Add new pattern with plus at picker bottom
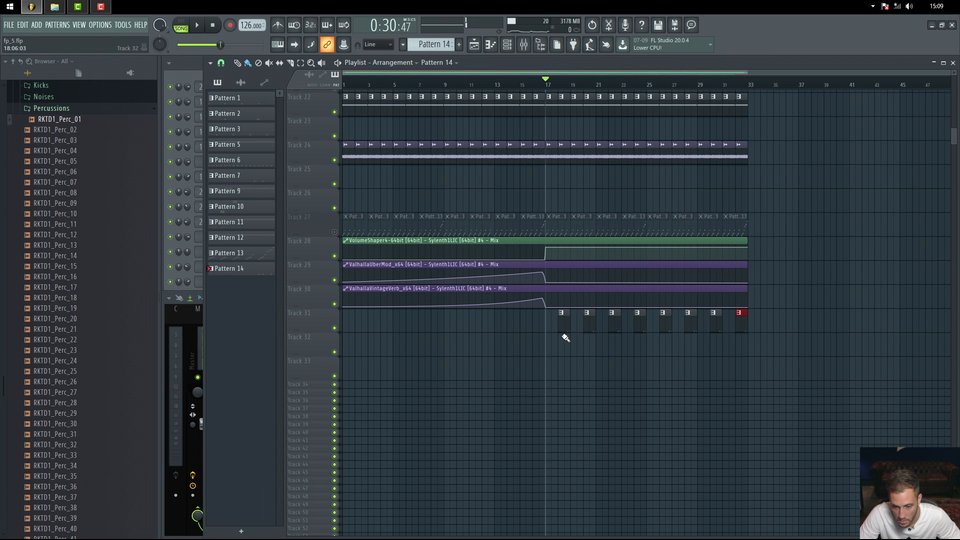Image resolution: width=960 pixels, height=540 pixels. [241, 531]
